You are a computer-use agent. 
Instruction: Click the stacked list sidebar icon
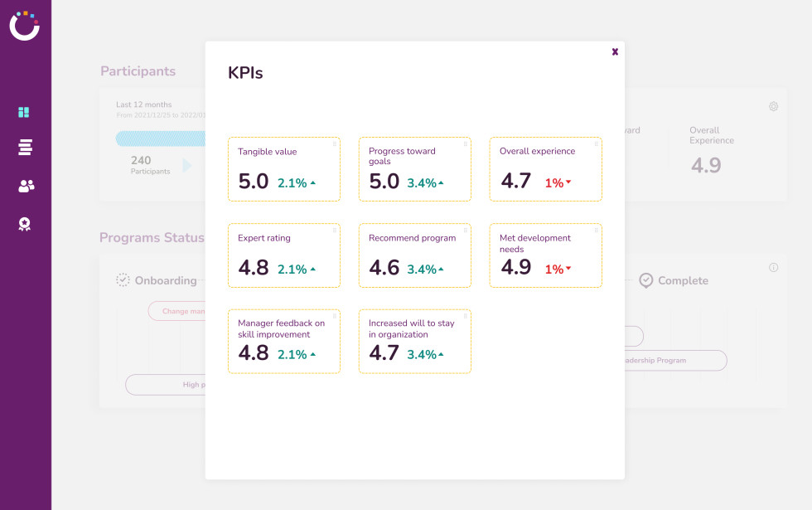(25, 148)
